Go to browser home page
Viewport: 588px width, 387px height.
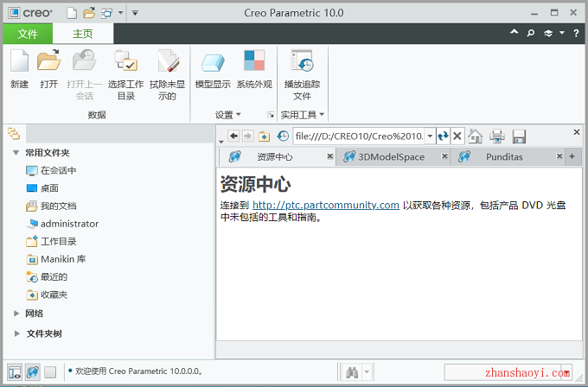point(476,136)
